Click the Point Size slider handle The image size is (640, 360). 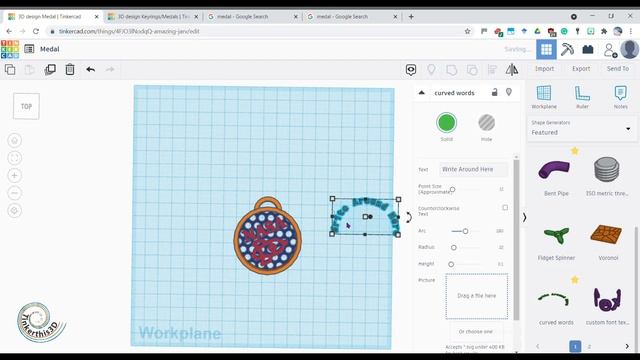(x=452, y=189)
